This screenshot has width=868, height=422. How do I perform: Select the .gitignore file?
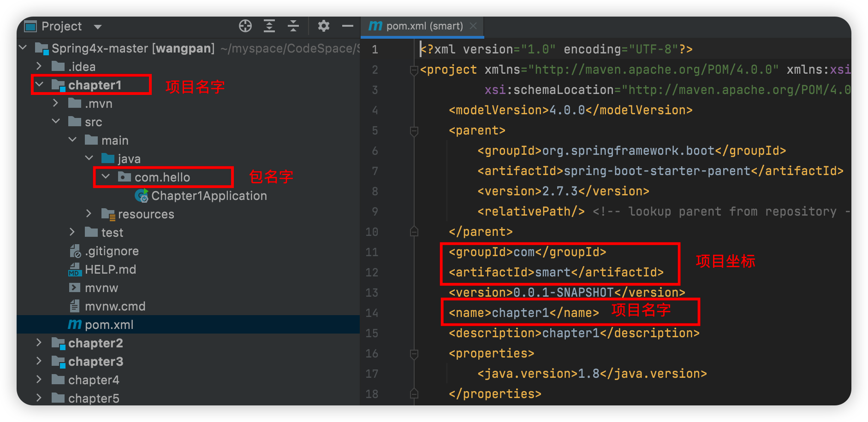pos(112,251)
